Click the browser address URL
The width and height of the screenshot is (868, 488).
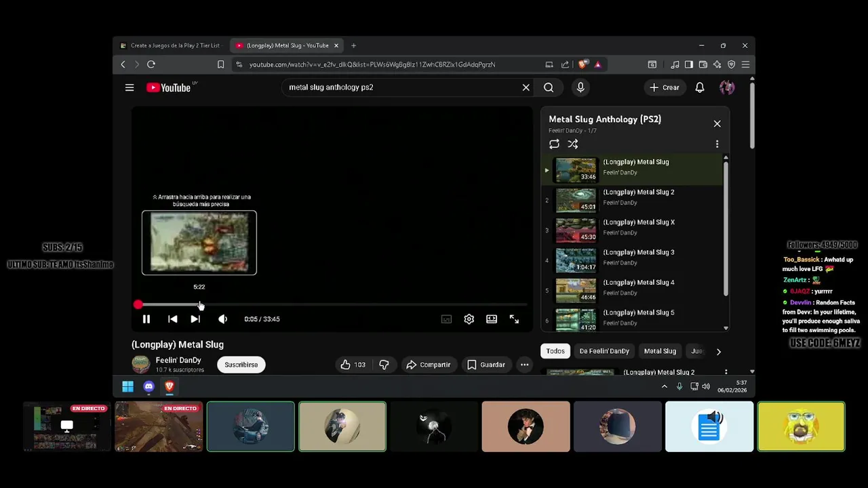[372, 64]
